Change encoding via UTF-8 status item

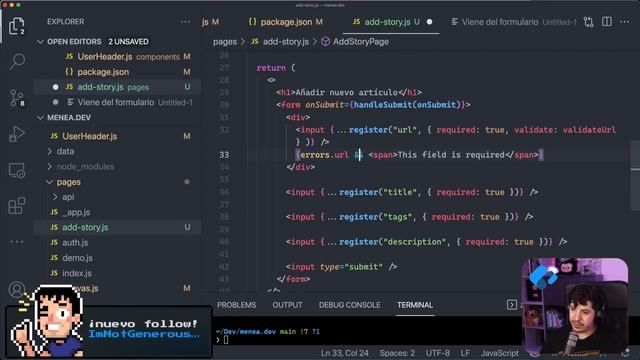[x=438, y=353]
